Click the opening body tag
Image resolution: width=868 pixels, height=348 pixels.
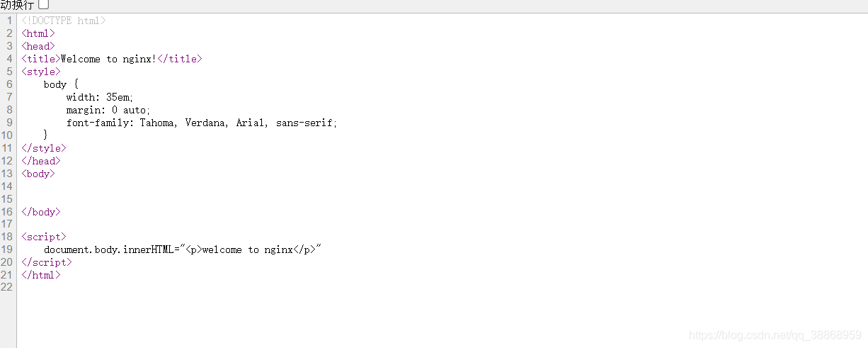coord(38,174)
